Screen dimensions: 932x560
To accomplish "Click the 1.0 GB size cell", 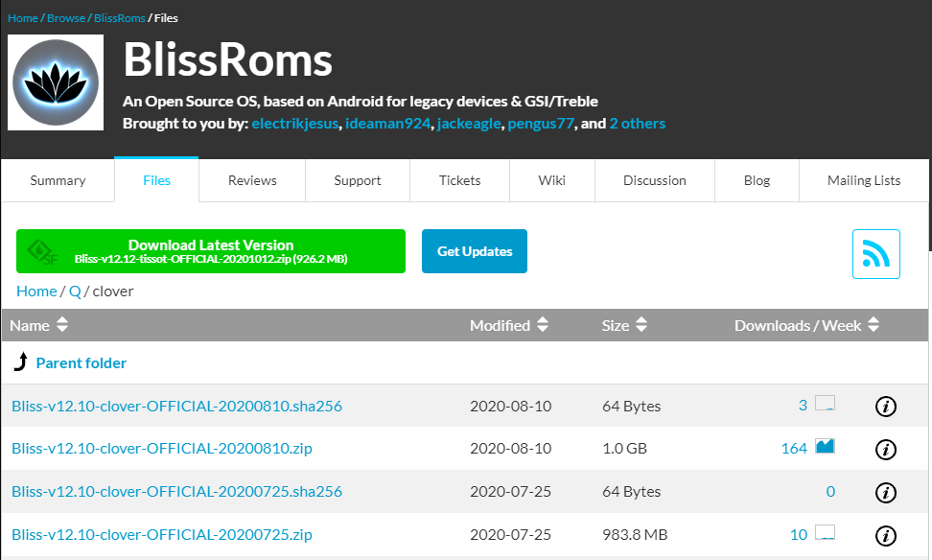I will coord(624,448).
